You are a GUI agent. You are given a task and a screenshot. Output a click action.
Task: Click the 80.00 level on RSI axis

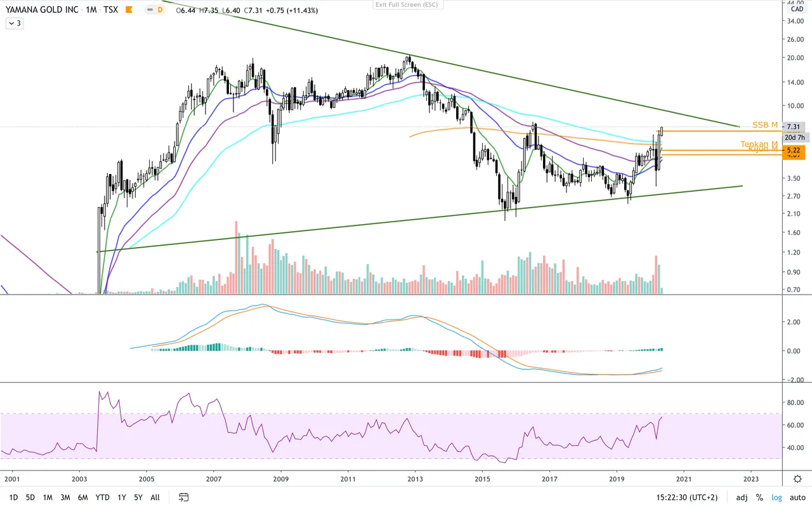[796, 403]
